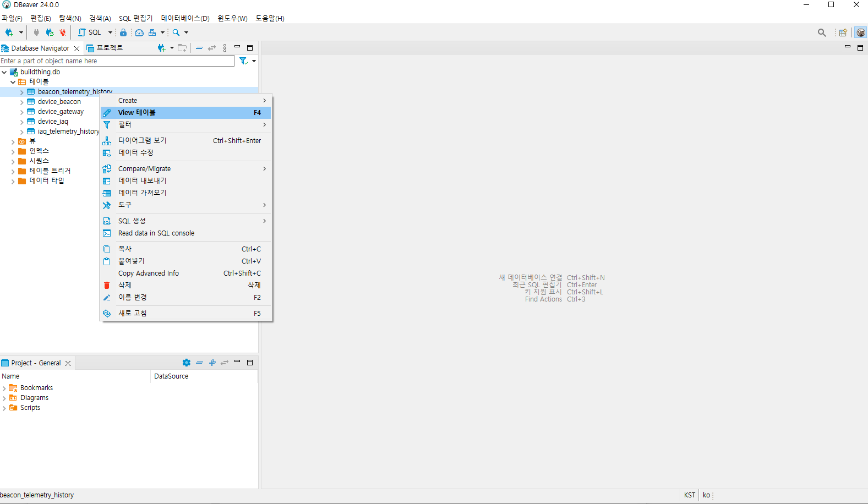
Task: Click the red disconnect plug icon
Action: click(62, 32)
